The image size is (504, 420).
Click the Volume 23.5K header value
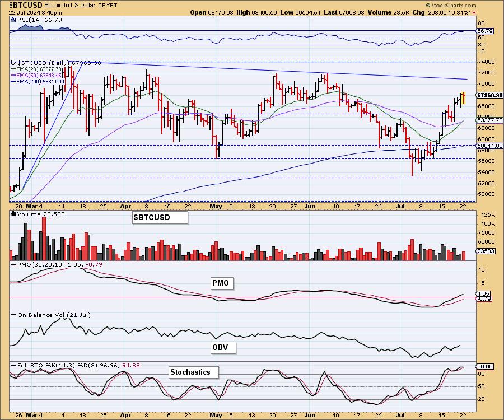[388, 12]
